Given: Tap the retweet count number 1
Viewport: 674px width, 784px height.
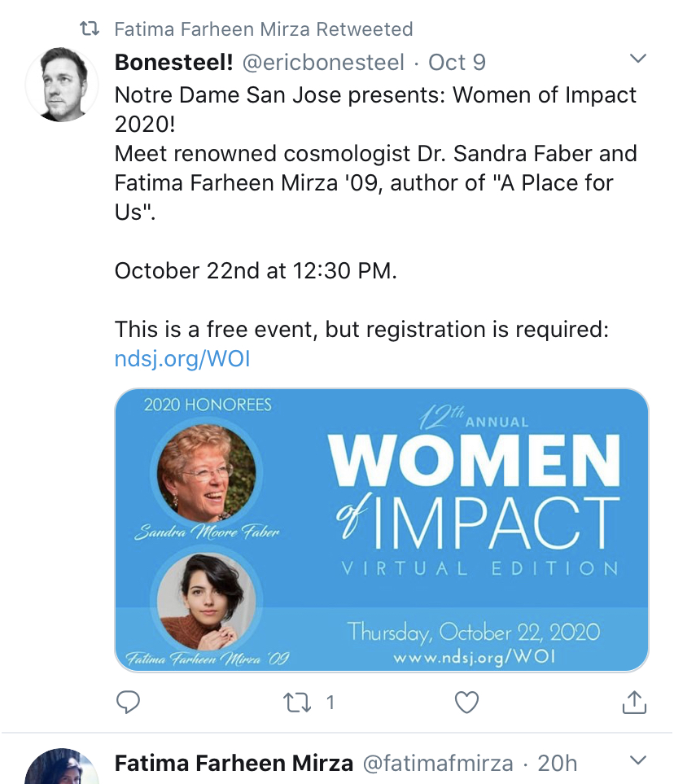Looking at the screenshot, I should click(x=330, y=703).
